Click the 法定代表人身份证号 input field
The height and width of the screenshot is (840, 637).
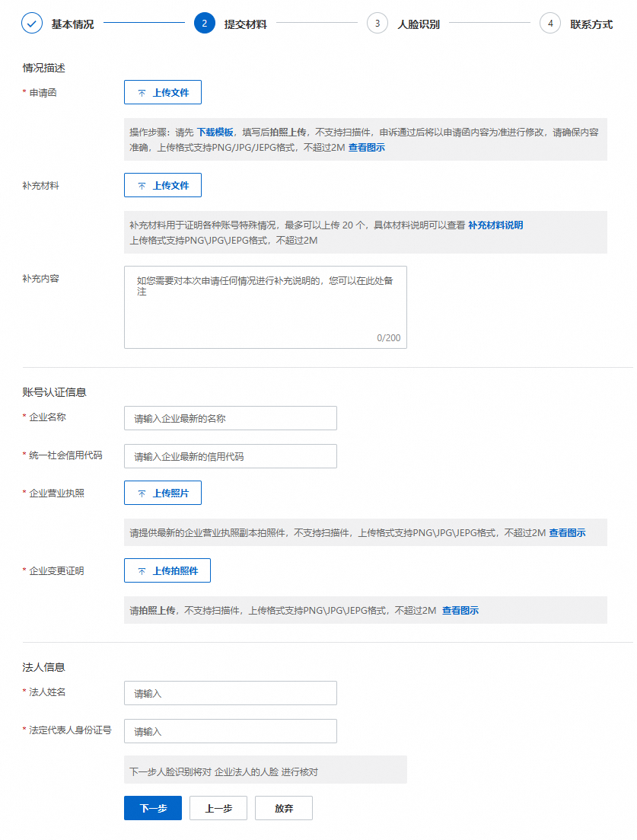(x=230, y=731)
